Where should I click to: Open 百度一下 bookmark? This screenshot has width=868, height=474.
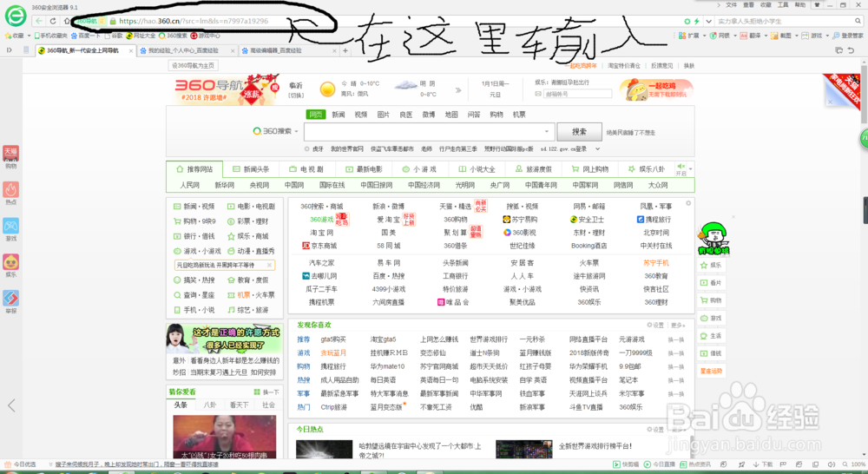(85, 36)
